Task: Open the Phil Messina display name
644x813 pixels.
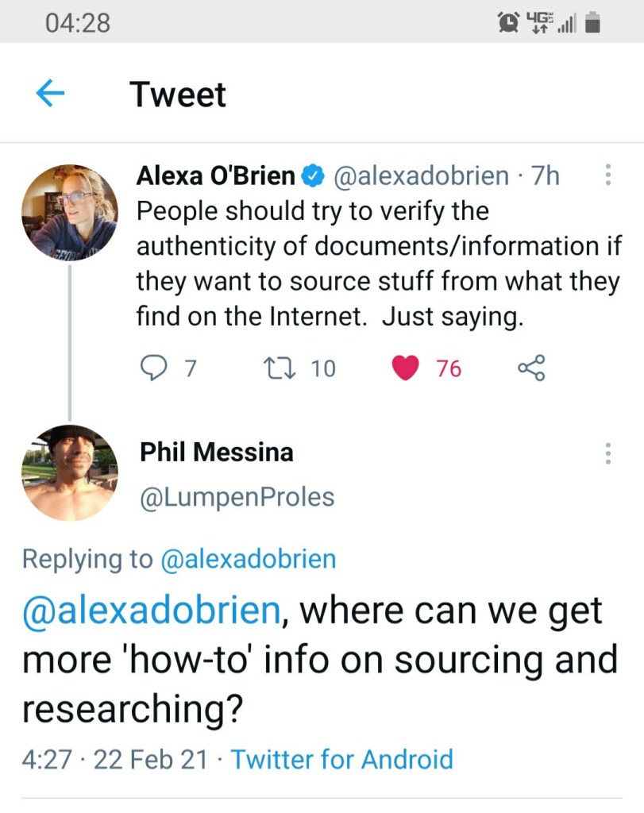Action: coord(217,453)
